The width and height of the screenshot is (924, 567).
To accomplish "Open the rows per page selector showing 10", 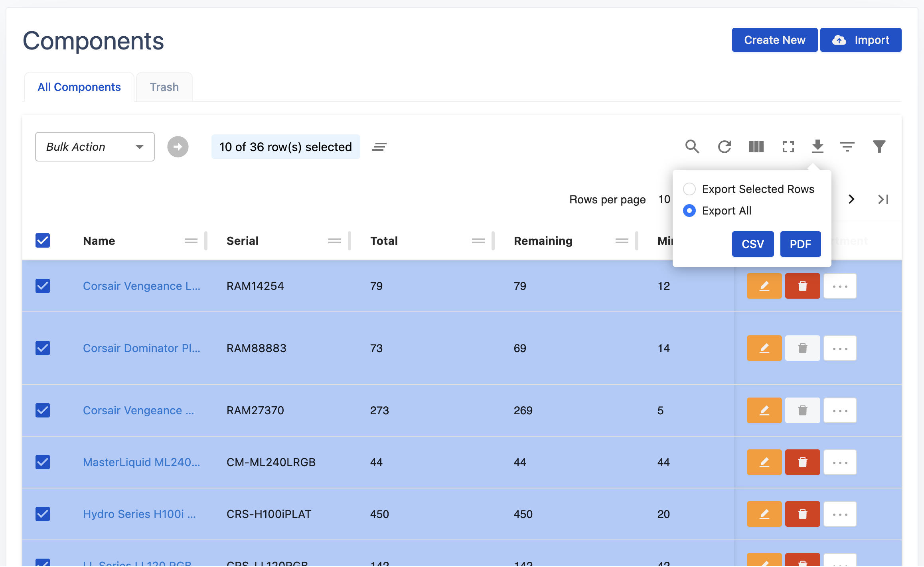I will [665, 199].
